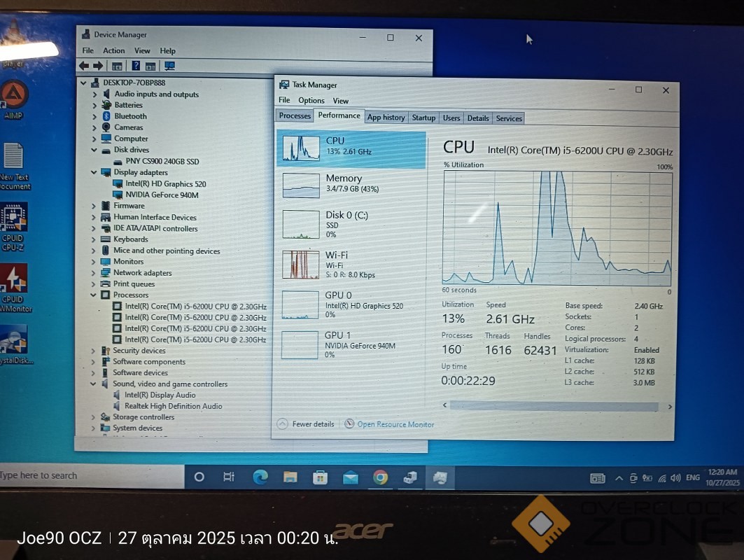The width and height of the screenshot is (744, 560).
Task: Expand Audio inputs and outputs node
Action: pos(94,94)
